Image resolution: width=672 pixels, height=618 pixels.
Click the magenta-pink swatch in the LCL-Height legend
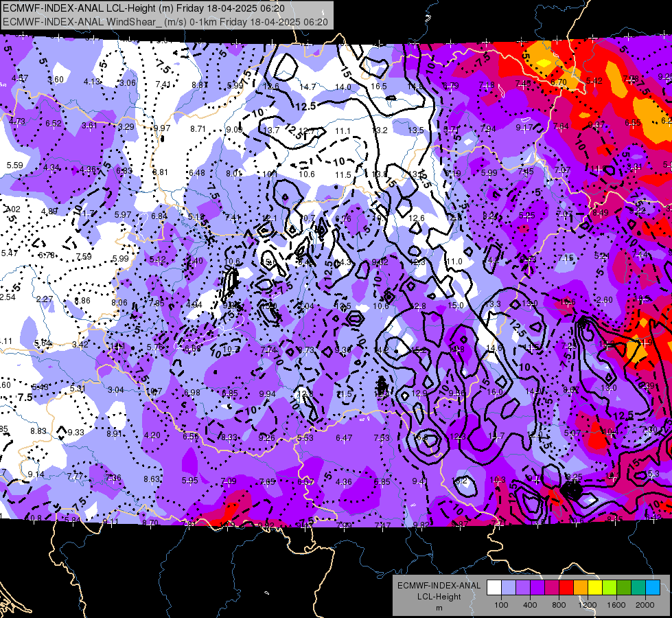(x=552, y=588)
